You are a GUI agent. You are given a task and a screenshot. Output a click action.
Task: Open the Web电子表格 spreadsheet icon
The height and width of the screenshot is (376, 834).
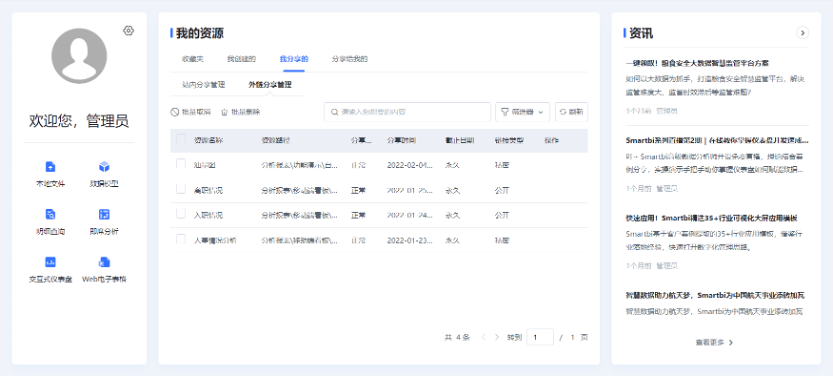pos(104,262)
